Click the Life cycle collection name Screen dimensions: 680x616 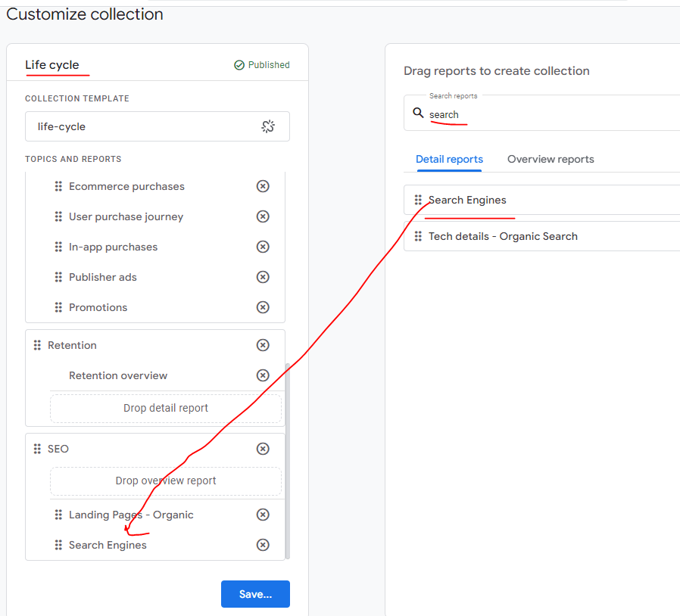pyautogui.click(x=52, y=65)
